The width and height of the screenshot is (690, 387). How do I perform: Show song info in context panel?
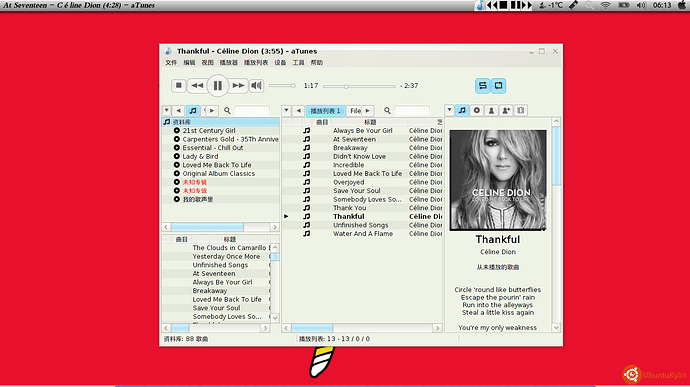[x=462, y=111]
